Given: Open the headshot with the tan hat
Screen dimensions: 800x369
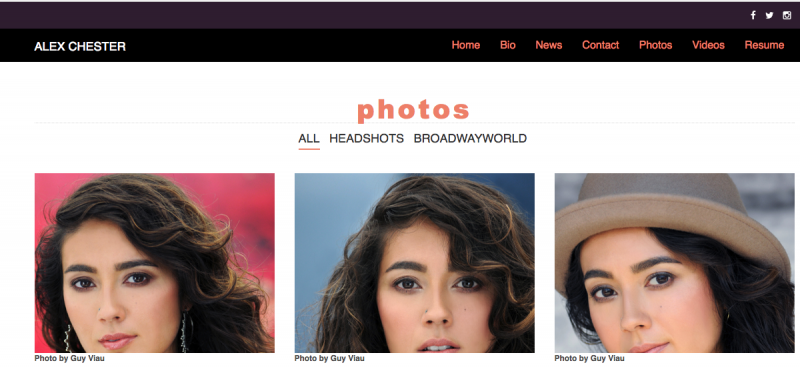Looking at the screenshot, I should point(674,263).
